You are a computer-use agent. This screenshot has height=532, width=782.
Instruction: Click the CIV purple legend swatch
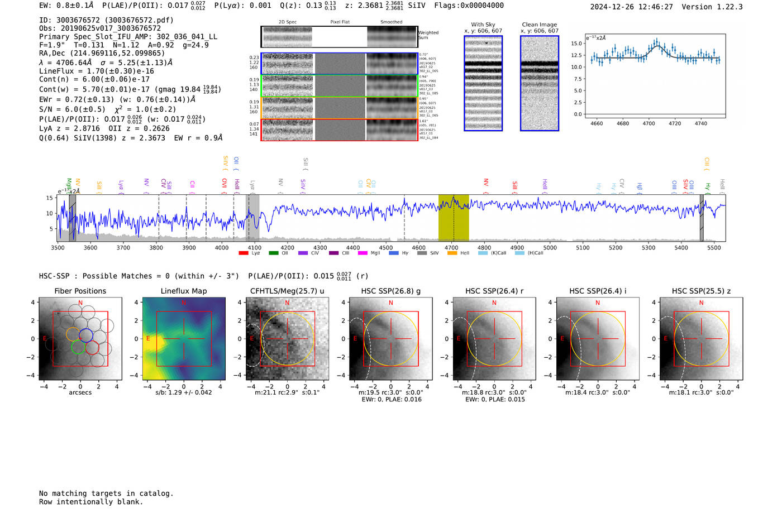pyautogui.click(x=303, y=253)
